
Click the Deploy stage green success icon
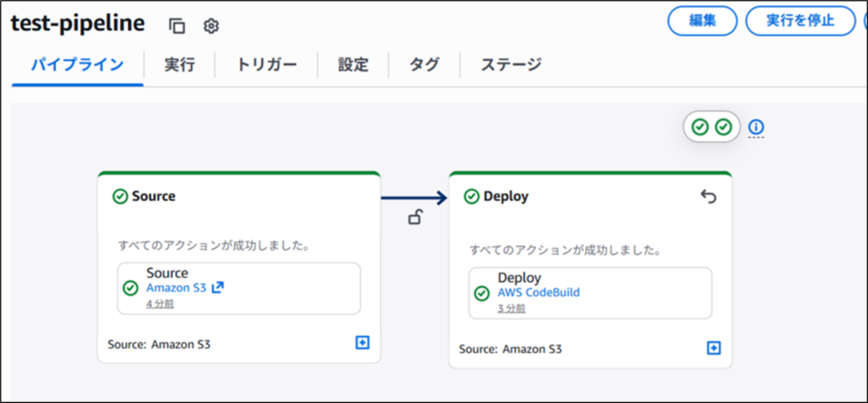(x=472, y=196)
